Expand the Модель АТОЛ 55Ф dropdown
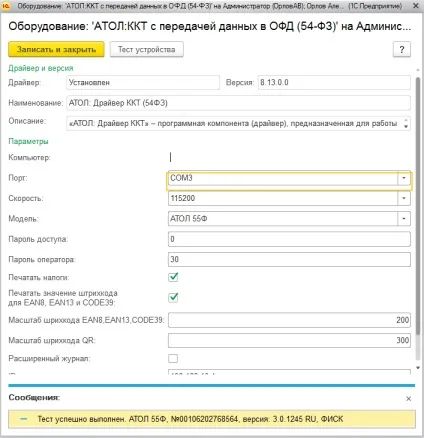Image resolution: width=424 pixels, height=438 pixels. [404, 219]
